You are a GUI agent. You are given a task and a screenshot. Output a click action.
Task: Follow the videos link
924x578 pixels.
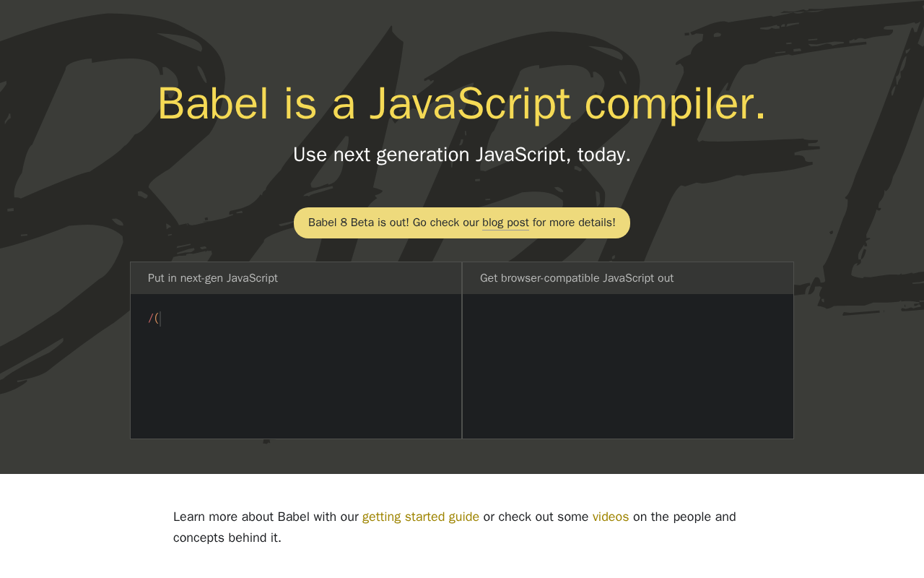(x=610, y=517)
